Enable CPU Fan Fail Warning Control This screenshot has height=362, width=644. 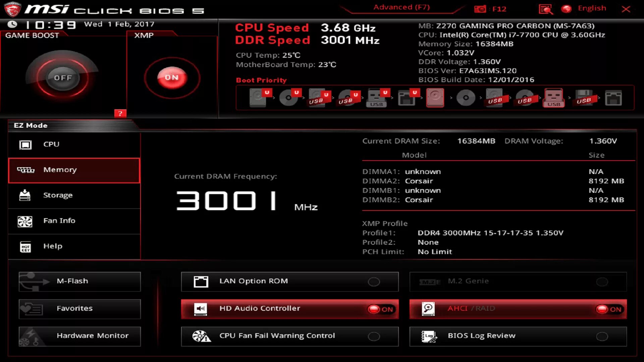click(x=374, y=336)
